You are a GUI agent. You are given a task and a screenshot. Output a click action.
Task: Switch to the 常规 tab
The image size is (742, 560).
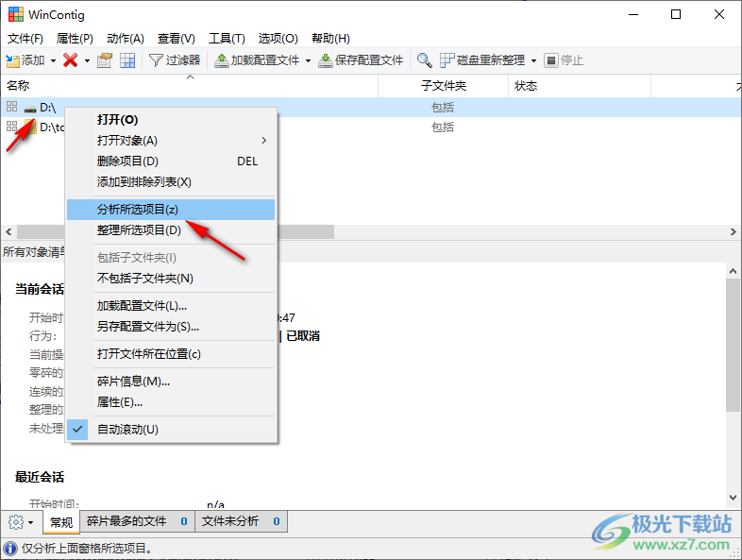[61, 522]
